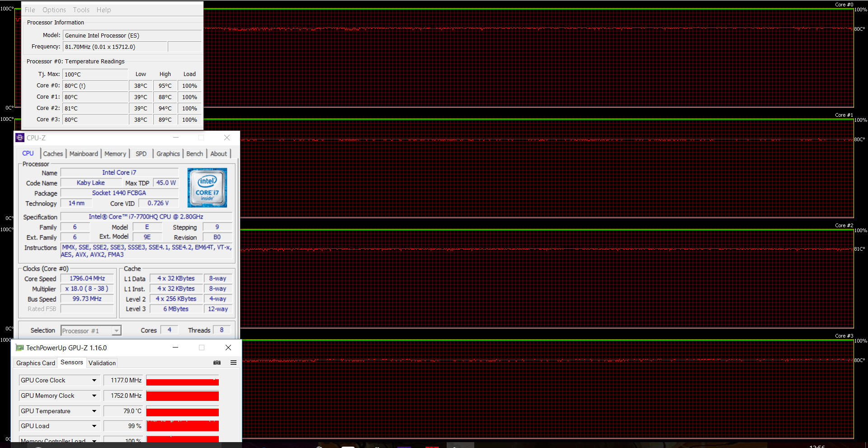The height and width of the screenshot is (448, 868).
Task: Click the Specification field with i7-7700HQ
Action: (x=146, y=217)
